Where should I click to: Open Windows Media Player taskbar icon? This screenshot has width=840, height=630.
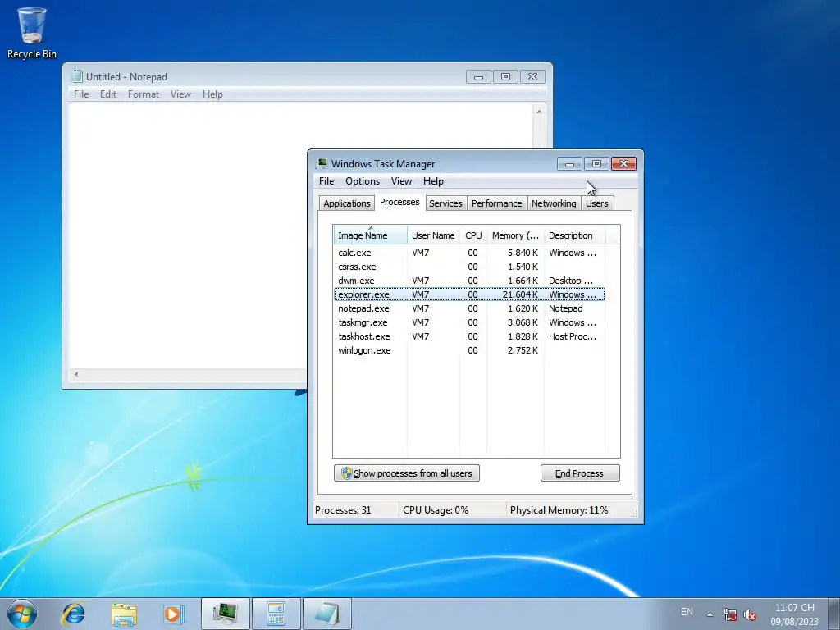pos(173,614)
